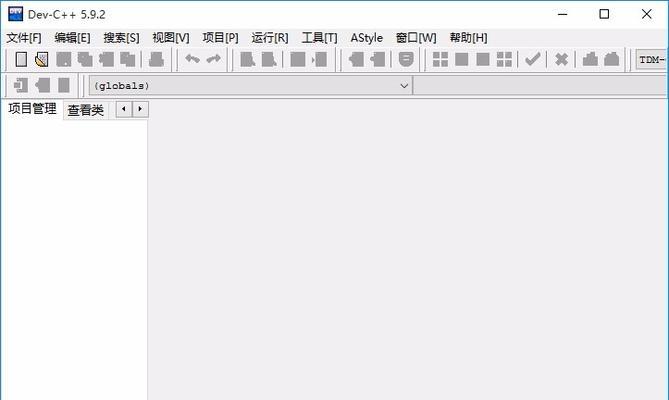The height and width of the screenshot is (400, 669).
Task: Click the Open file toolbar icon
Action: pyautogui.click(x=42, y=60)
